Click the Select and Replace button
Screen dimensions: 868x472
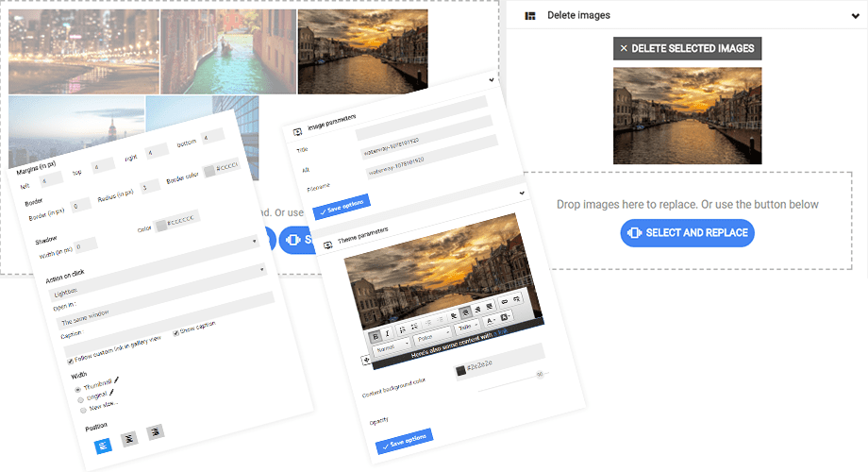pos(687,232)
